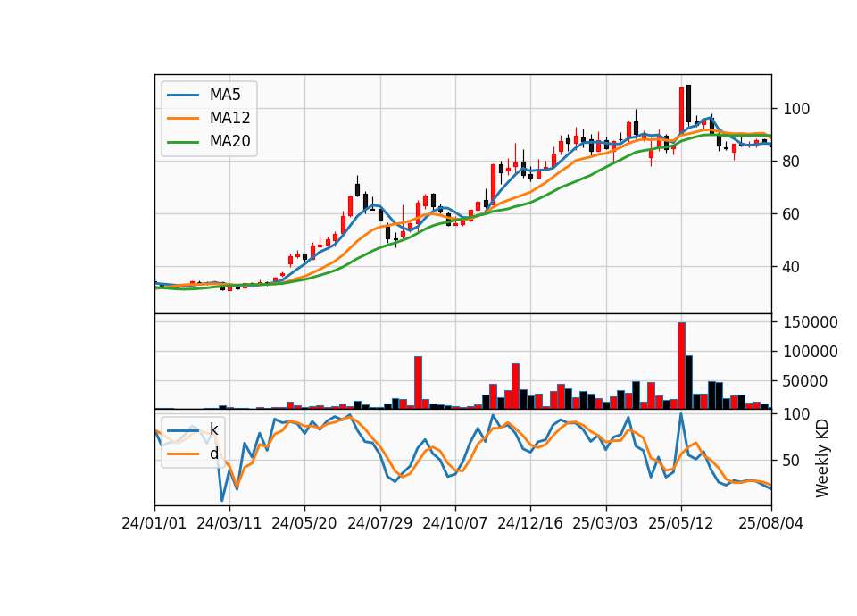
Task: Click the 24/05/20 date axis label
Action: (304, 523)
